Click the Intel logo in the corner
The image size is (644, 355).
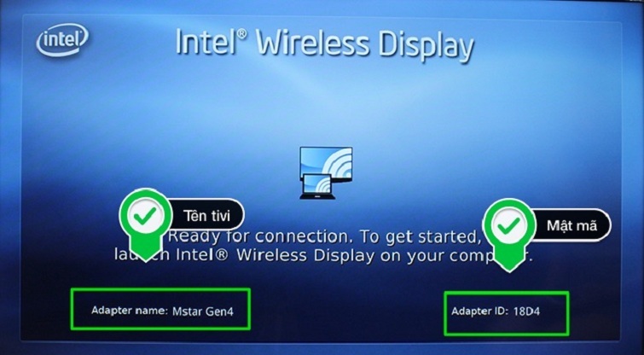pyautogui.click(x=62, y=40)
